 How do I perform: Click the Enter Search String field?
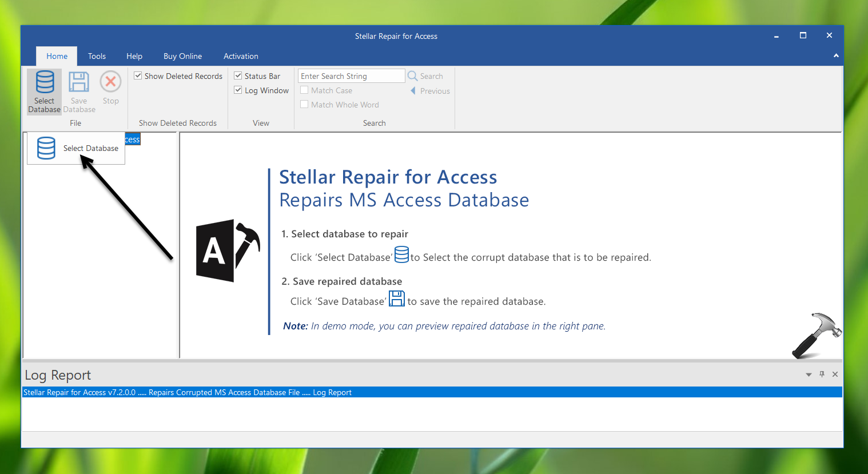(x=351, y=76)
